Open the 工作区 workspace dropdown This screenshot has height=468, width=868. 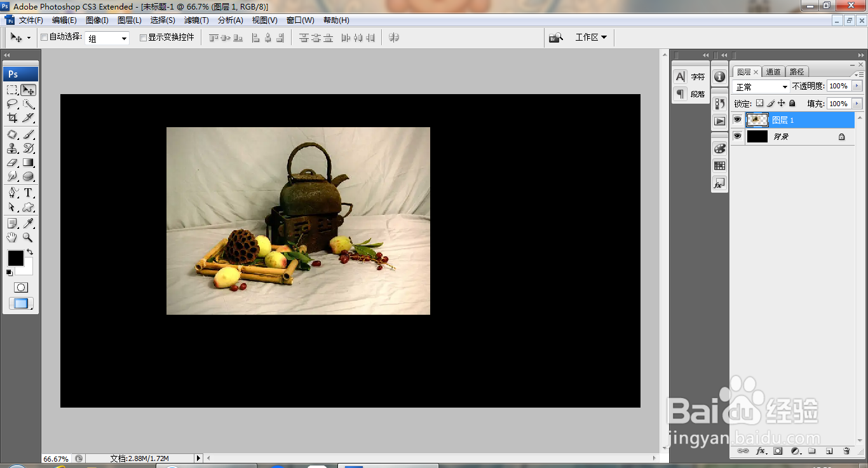point(591,38)
